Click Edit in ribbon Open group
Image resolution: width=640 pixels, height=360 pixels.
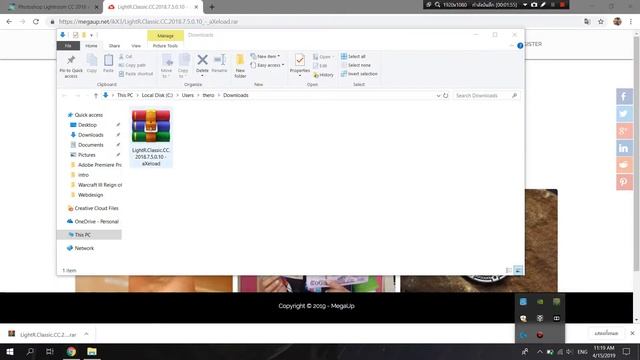point(320,66)
